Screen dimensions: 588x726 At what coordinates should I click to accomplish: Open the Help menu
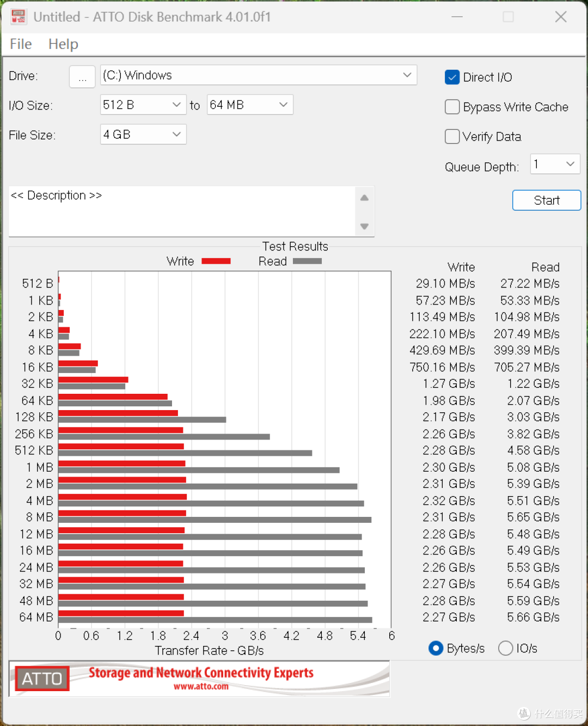tap(63, 44)
